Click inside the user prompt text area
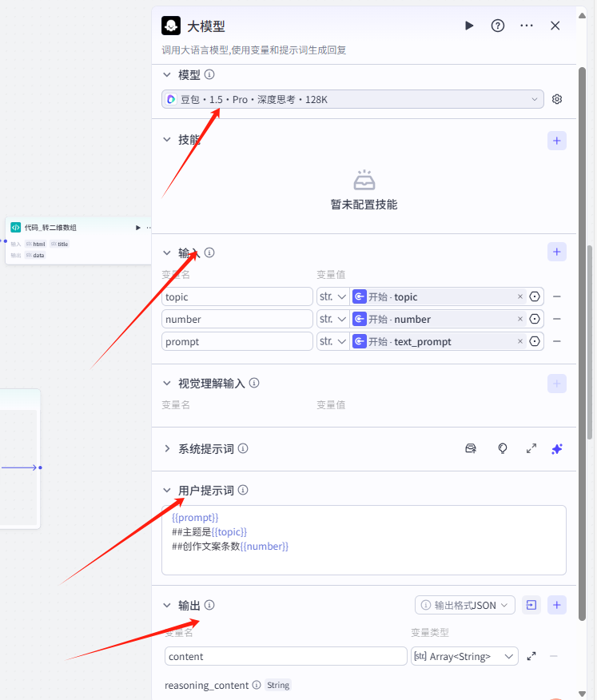The height and width of the screenshot is (700, 597). tap(364, 539)
